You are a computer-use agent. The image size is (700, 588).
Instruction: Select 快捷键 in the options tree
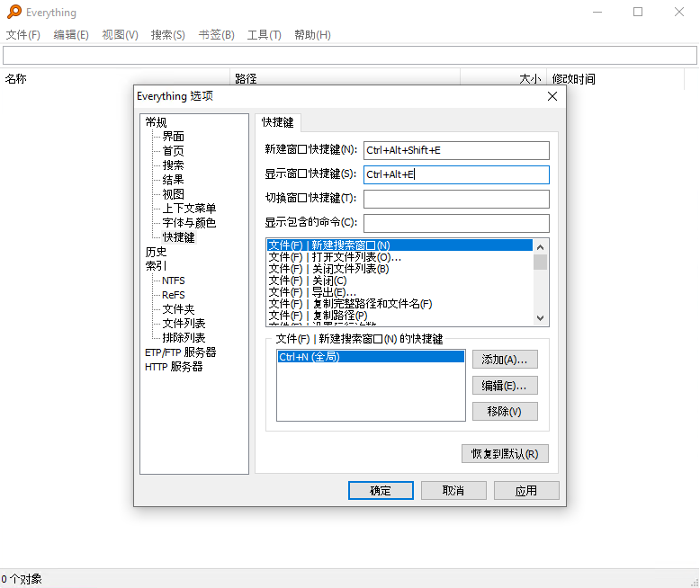point(178,237)
